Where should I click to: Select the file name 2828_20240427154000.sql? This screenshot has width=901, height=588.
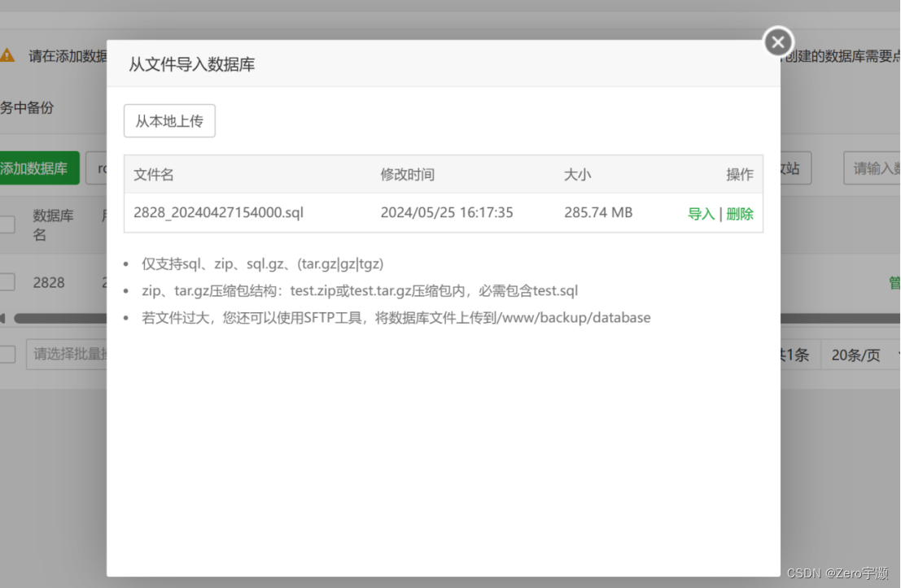218,212
